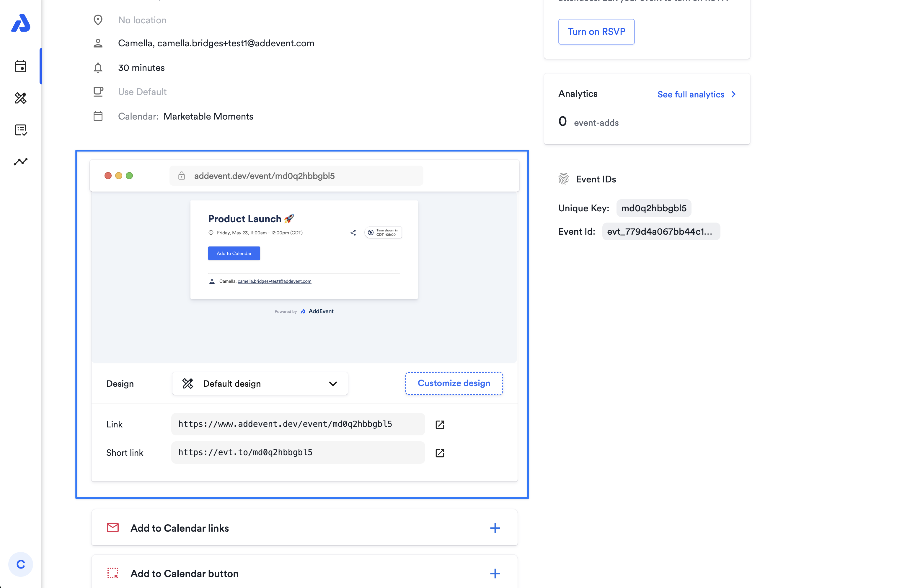910x588 pixels.
Task: Click the fingerprint Event IDs icon
Action: [x=564, y=179]
